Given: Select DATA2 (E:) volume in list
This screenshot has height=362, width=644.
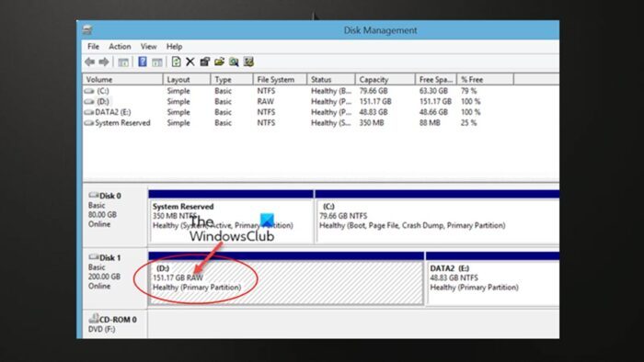Looking at the screenshot, I should click(x=113, y=112).
